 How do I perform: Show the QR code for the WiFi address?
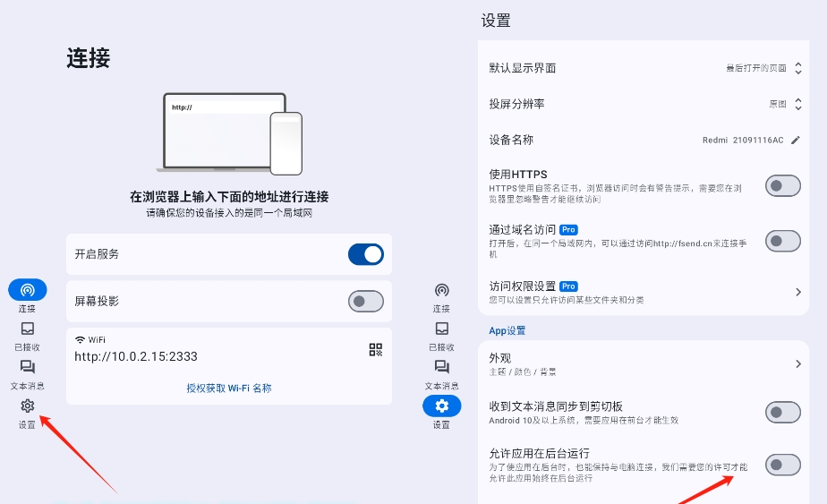tap(376, 349)
